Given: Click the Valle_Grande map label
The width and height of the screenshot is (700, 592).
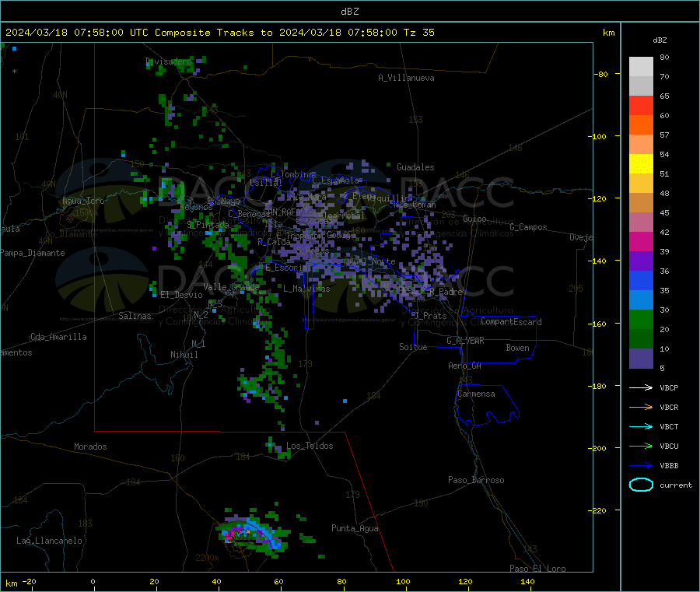Looking at the screenshot, I should tap(231, 287).
